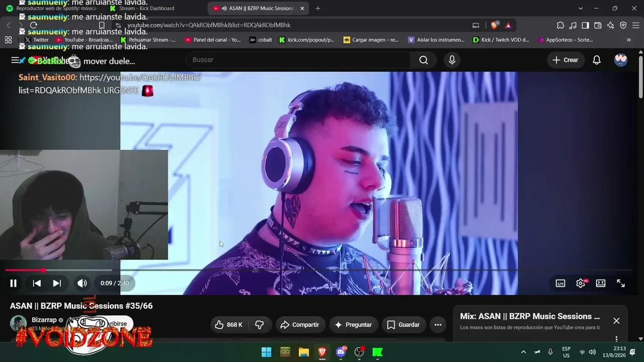Open the Panel del canal bookmark
The width and height of the screenshot is (644, 362).
pos(213,40)
